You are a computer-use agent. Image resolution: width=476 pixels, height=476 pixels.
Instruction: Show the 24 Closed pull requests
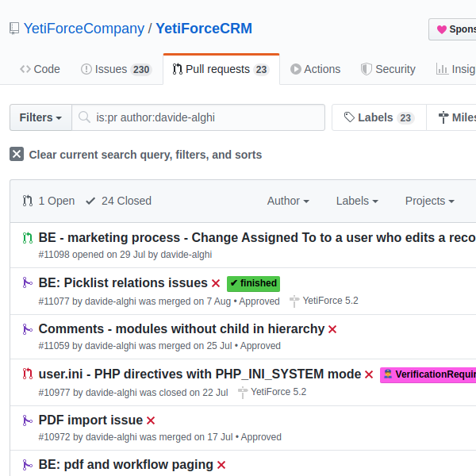118,201
